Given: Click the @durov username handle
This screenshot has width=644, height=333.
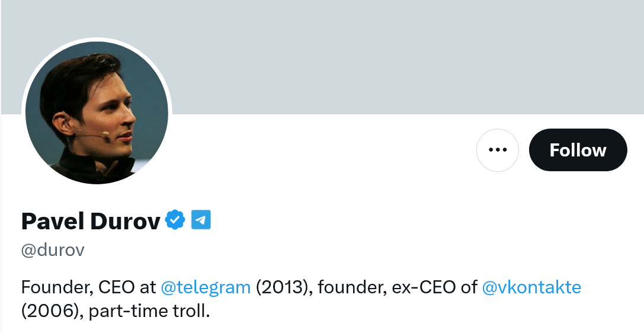Looking at the screenshot, I should (x=53, y=250).
